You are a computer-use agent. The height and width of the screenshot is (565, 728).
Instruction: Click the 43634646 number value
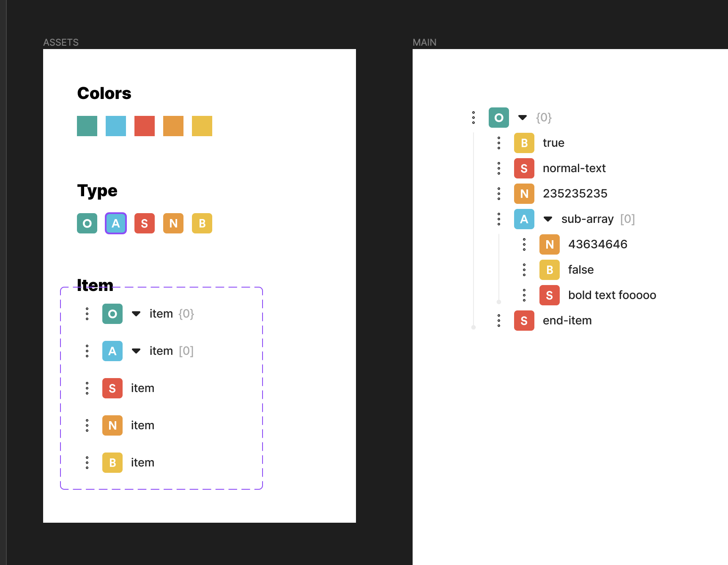[x=598, y=244]
